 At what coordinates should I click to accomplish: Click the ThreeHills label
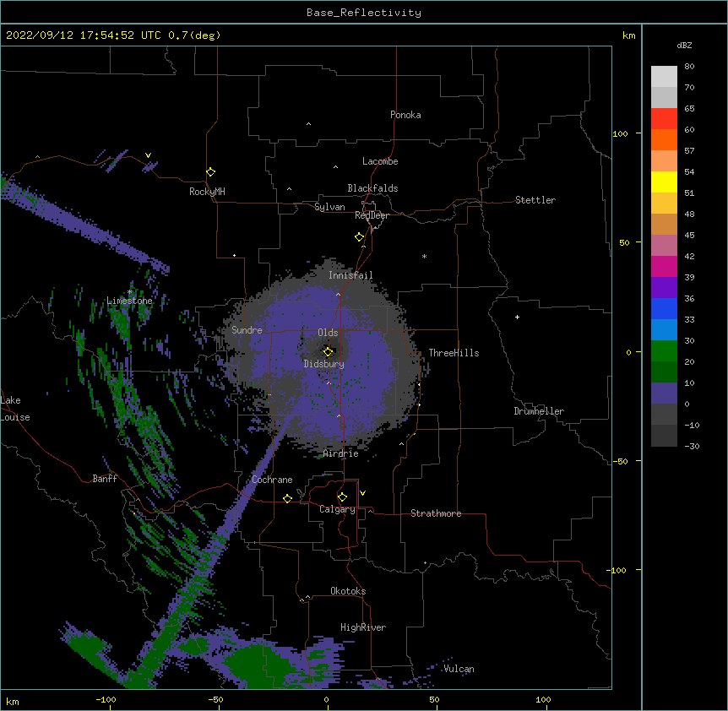point(454,353)
